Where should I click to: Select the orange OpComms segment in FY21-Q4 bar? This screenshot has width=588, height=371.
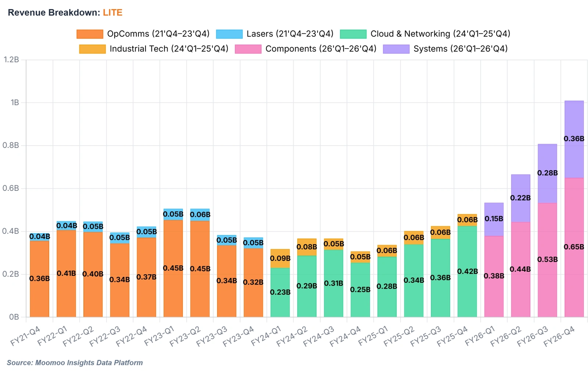(40, 279)
